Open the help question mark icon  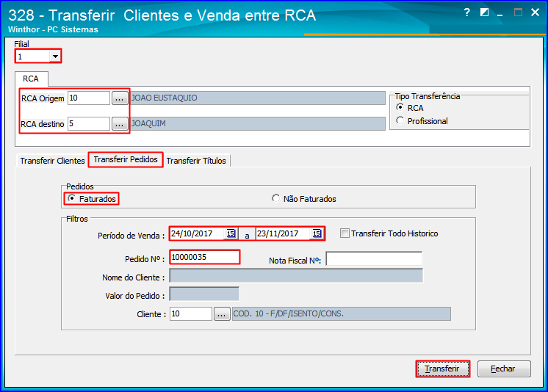click(467, 12)
